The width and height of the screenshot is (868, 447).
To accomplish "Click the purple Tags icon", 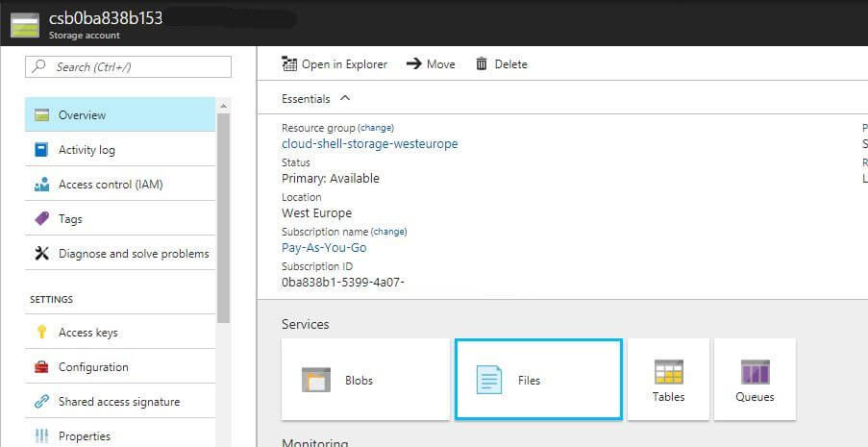I will pos(41,219).
